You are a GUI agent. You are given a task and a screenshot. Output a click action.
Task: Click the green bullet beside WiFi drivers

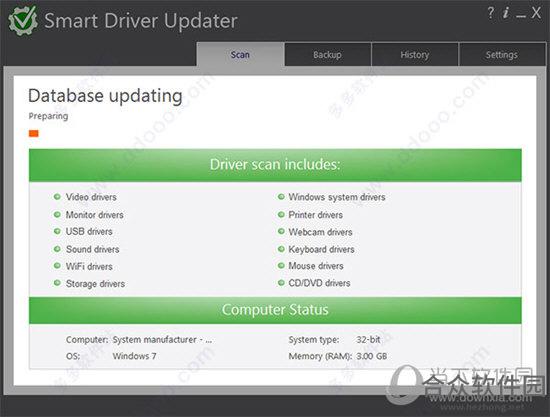tap(57, 265)
